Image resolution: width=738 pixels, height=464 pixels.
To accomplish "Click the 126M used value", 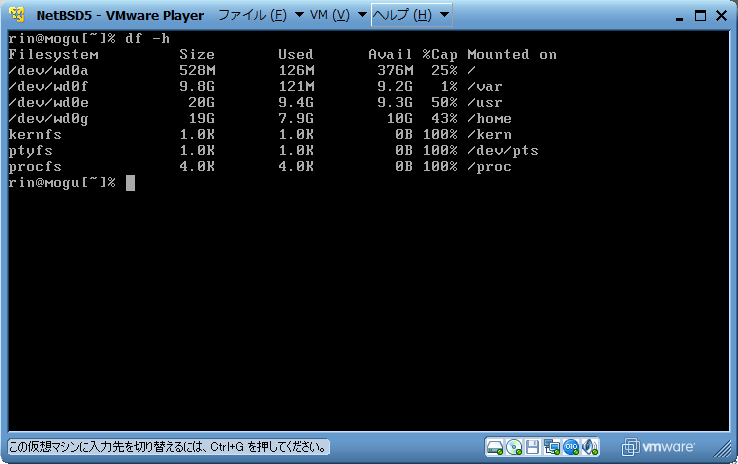I will tap(296, 71).
